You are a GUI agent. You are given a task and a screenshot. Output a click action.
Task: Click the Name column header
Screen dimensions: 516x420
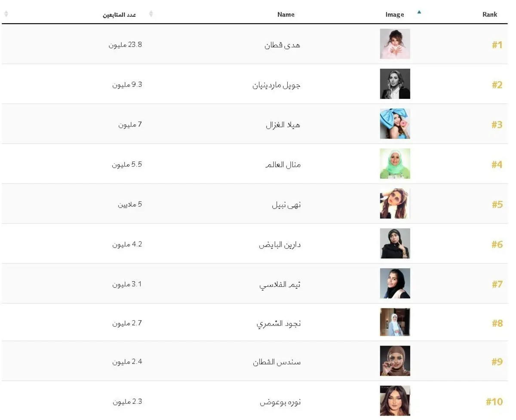[x=286, y=15]
